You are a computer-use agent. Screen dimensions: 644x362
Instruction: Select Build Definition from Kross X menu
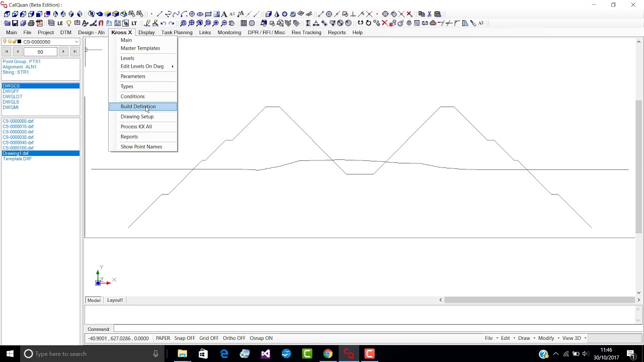click(x=143, y=107)
